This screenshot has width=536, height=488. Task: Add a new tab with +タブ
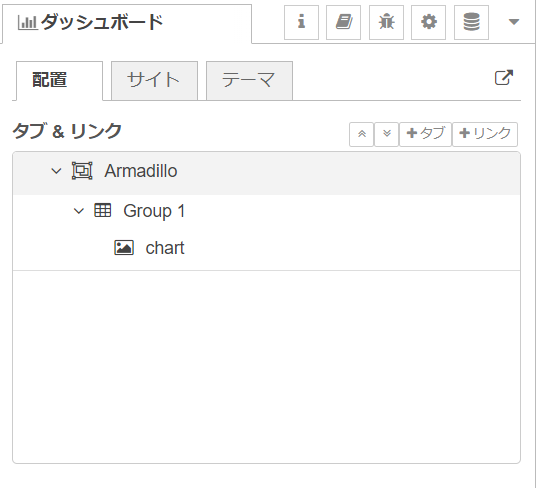425,134
